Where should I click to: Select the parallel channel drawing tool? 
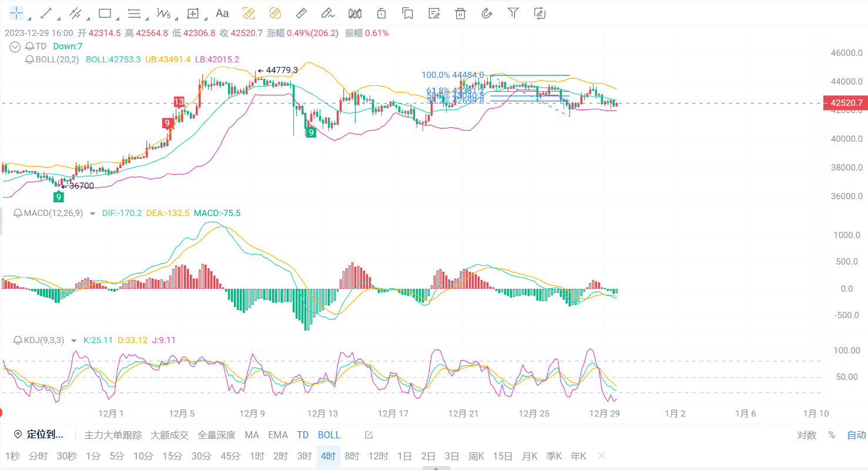tap(75, 12)
